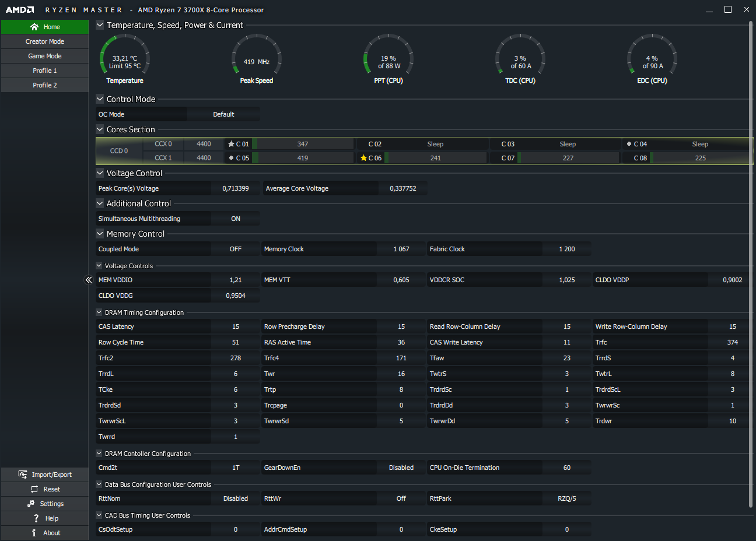Image resolution: width=756 pixels, height=541 pixels.
Task: Toggle the Coupled Mode OFF value
Action: (x=236, y=249)
